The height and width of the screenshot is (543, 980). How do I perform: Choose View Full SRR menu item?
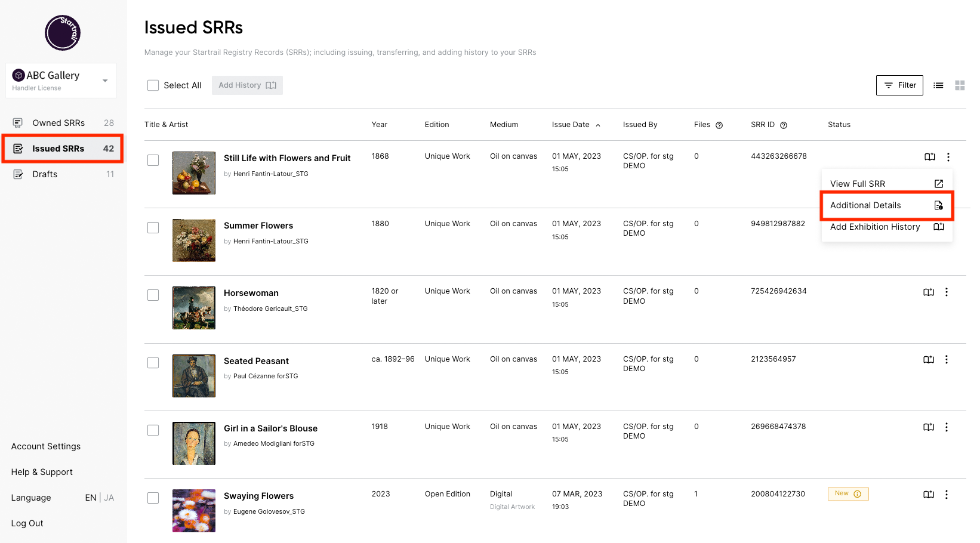[887, 184]
